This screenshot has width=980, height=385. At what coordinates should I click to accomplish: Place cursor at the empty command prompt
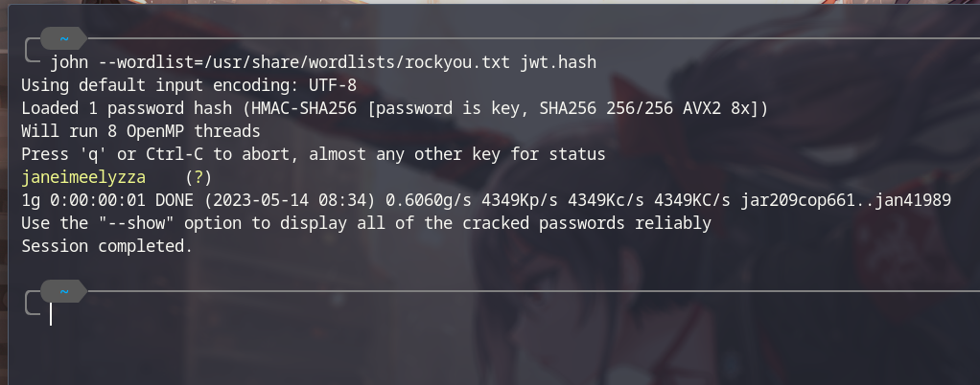(x=51, y=314)
